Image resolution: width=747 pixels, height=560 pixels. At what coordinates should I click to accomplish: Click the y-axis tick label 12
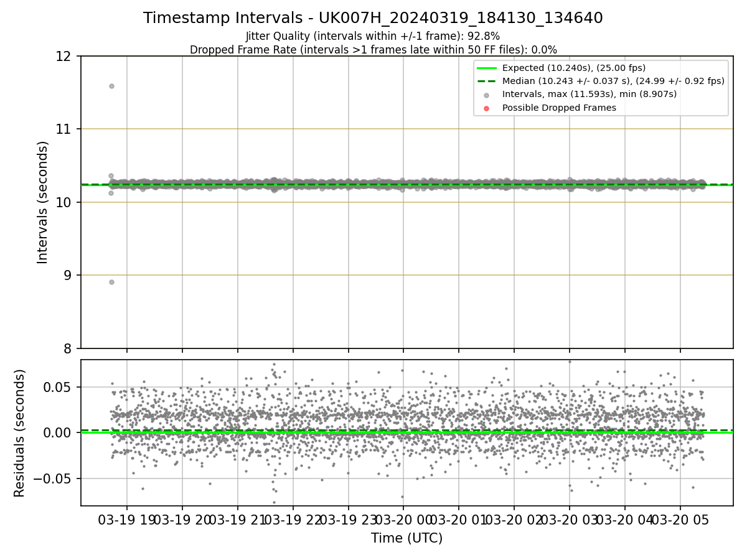coord(64,56)
